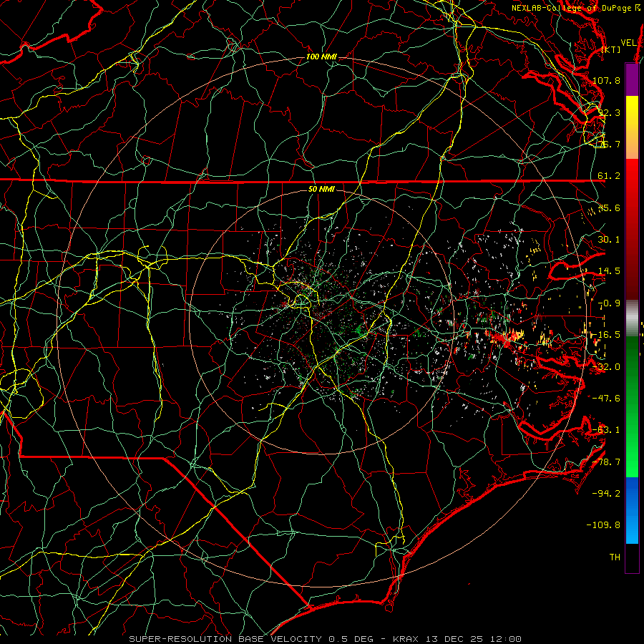Viewport: 644px width, 644px height.
Task: Select the 50 NMI range ring label
Action: [x=321, y=189]
